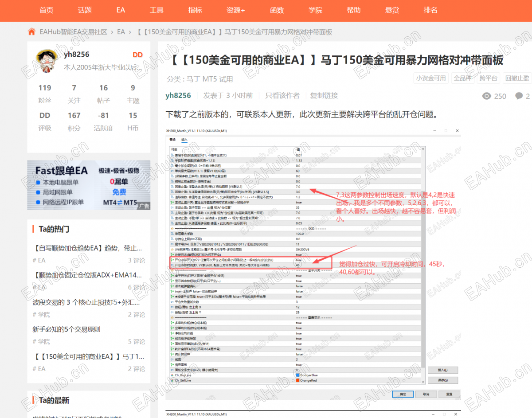Go to the EA nav item
This screenshot has width=532, height=418.
point(121,10)
